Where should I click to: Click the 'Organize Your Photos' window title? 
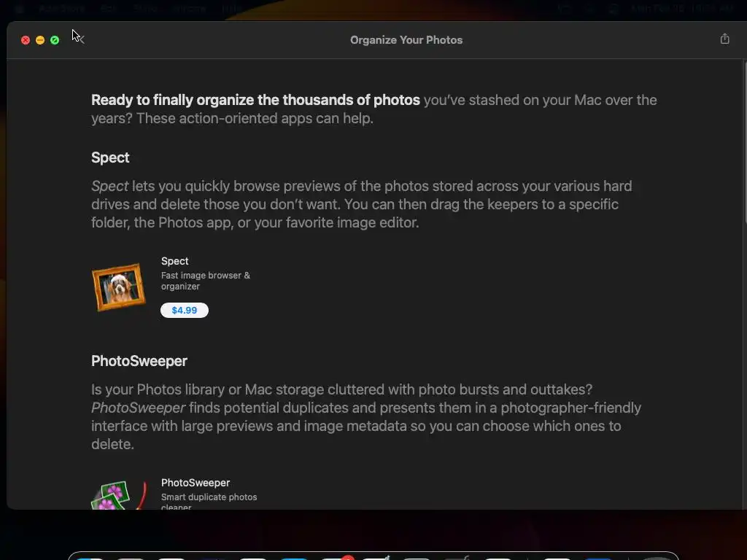coord(406,40)
